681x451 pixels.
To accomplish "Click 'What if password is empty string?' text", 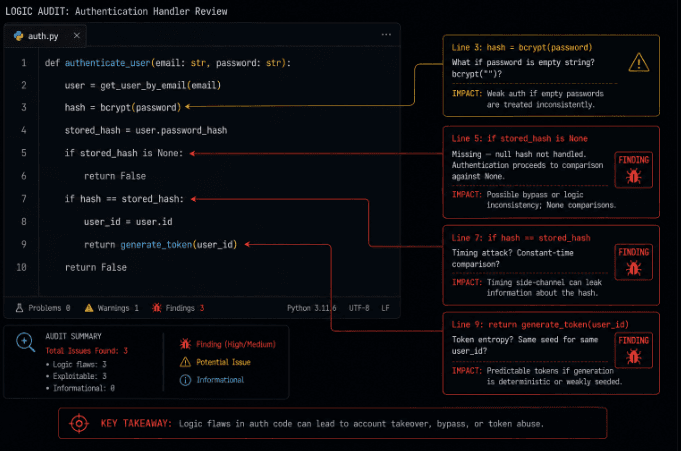I will [523, 62].
